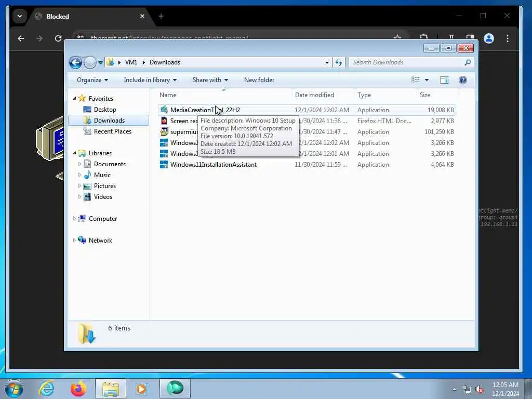Select Network in navigation pane
The height and width of the screenshot is (399, 532).
click(x=100, y=241)
